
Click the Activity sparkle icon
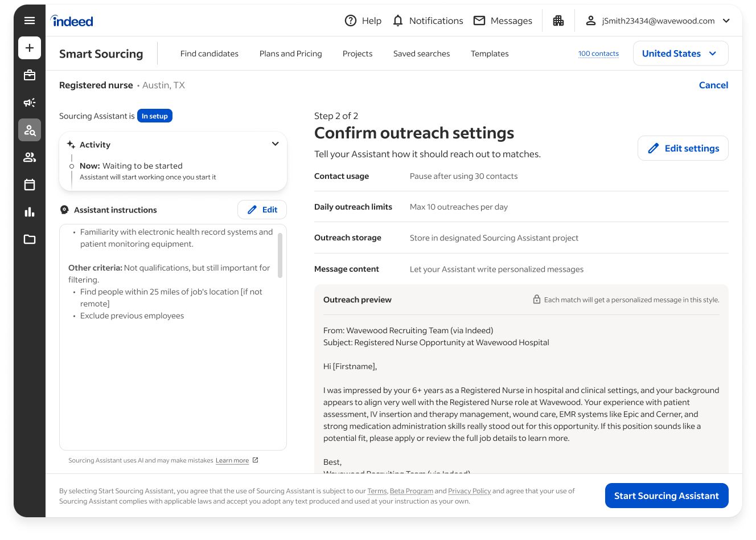(x=71, y=145)
